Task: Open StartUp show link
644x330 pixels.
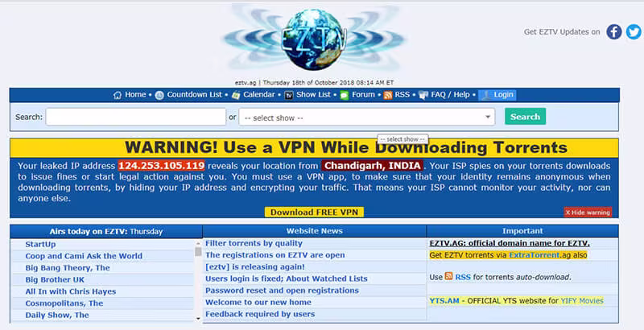Action: [x=40, y=244]
